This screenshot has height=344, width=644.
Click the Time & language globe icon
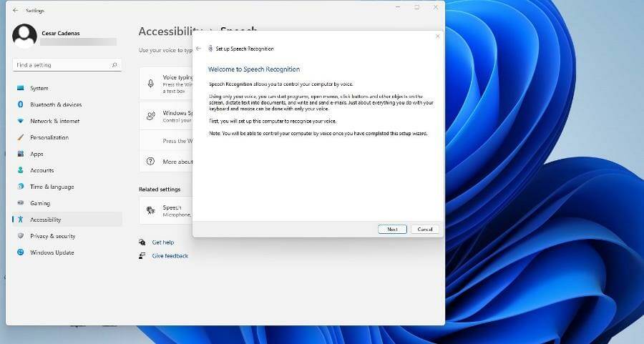[x=21, y=187]
